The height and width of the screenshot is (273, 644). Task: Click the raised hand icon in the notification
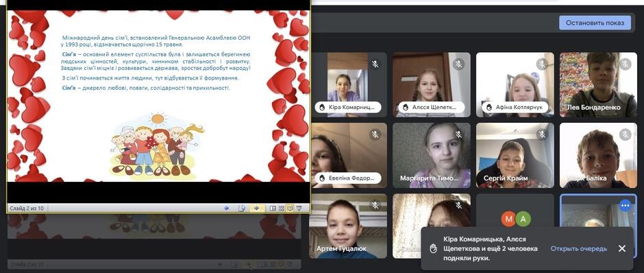pyautogui.click(x=433, y=248)
